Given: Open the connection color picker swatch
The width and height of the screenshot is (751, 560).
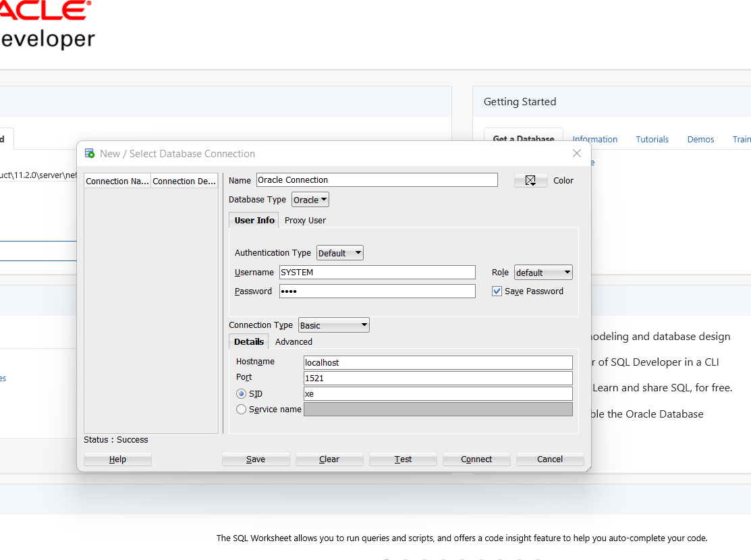Looking at the screenshot, I should click(x=530, y=180).
